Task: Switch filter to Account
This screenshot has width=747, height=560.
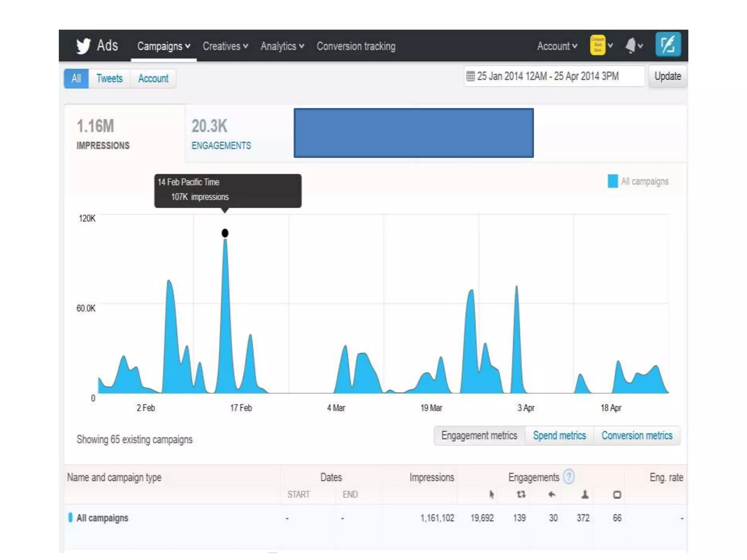Action: tap(153, 78)
